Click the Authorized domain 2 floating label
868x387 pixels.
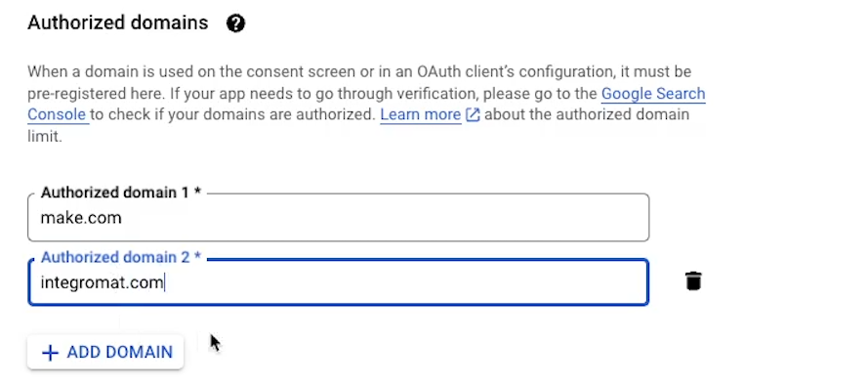[x=121, y=257]
